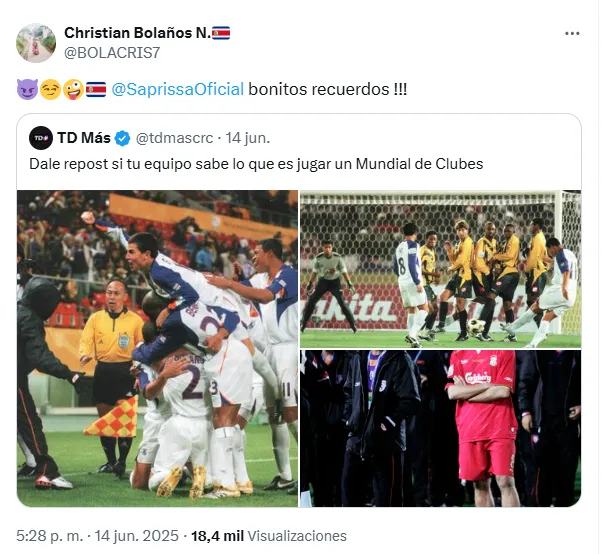615x554 pixels.
Task: Click the flag emoji beside Bolaños's name
Action: (221, 33)
